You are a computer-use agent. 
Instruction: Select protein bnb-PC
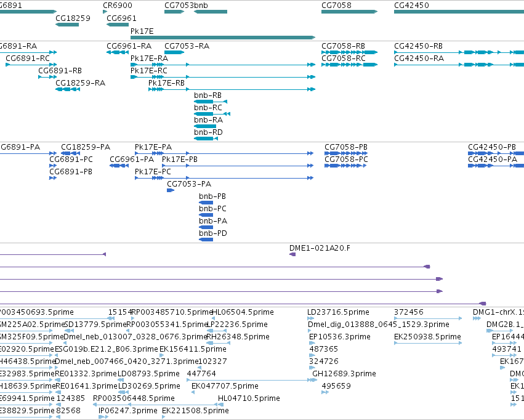coord(206,215)
